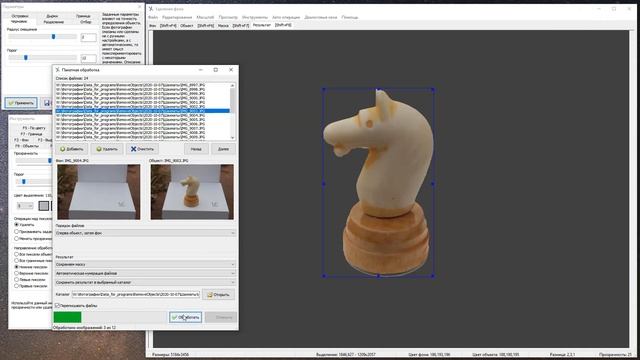Select Все пиксели объекта direction radio

[17, 254]
